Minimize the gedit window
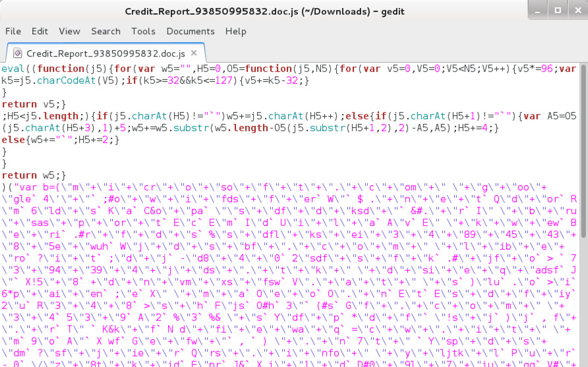Image resolution: width=588 pixels, height=367 pixels. click(x=537, y=11)
